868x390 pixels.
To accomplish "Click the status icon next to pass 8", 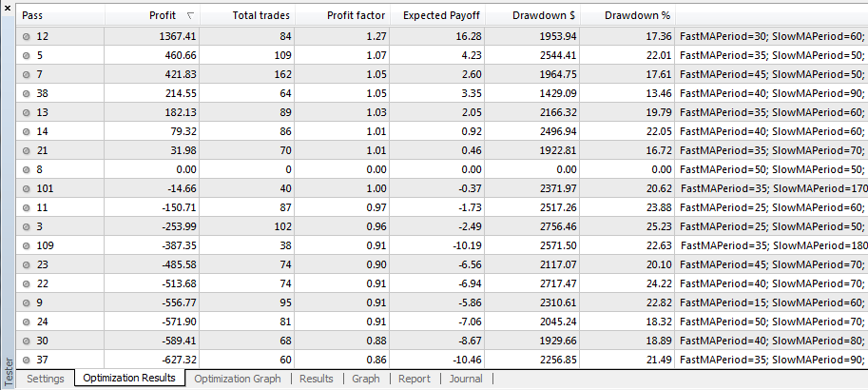I will point(28,169).
